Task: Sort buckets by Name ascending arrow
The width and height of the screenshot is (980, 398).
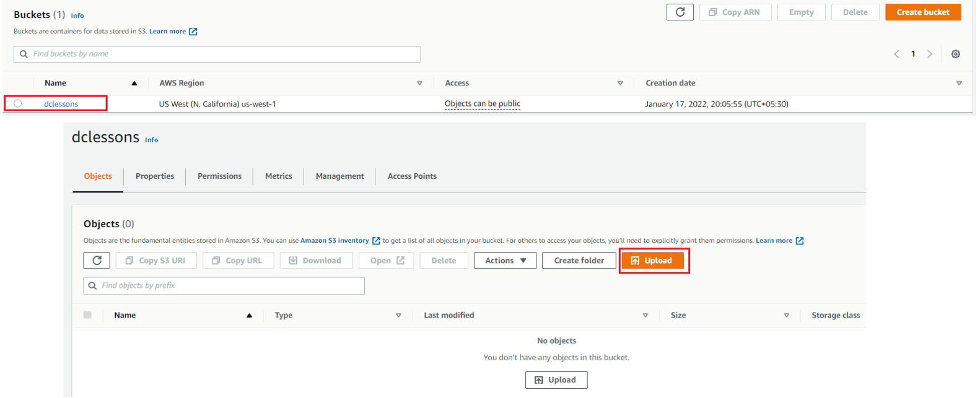Action: [134, 83]
